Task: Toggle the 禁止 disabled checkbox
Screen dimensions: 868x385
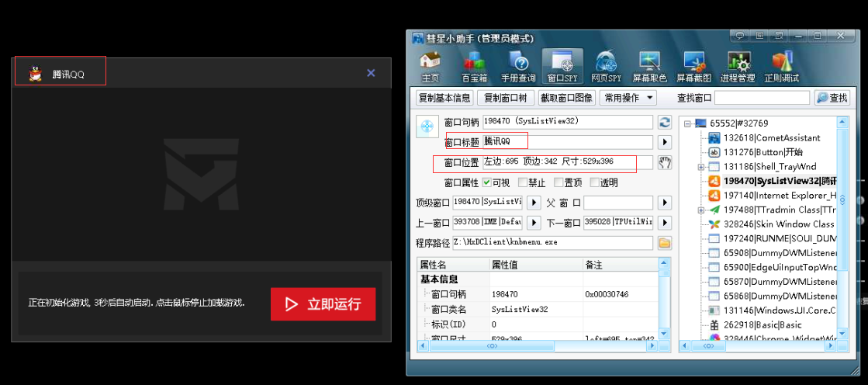Action: [522, 182]
